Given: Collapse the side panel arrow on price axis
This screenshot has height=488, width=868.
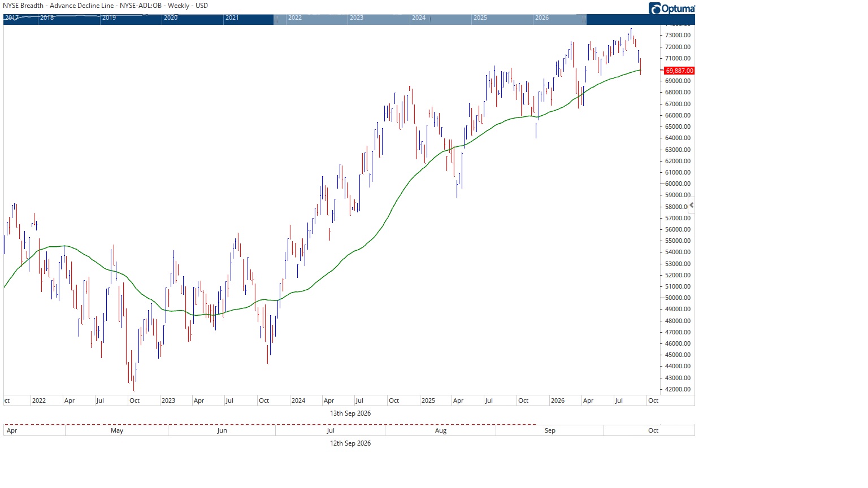Looking at the screenshot, I should click(x=692, y=206).
